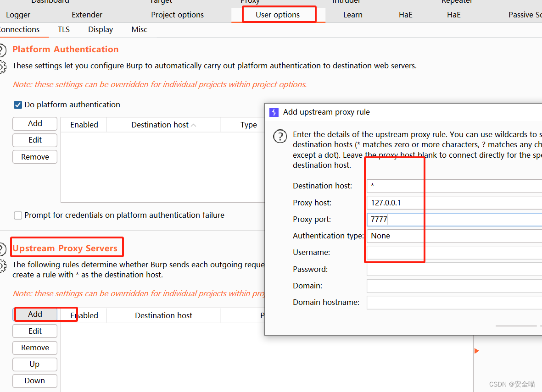Click Add under Platform Authentication
This screenshot has height=392, width=542.
(x=35, y=124)
